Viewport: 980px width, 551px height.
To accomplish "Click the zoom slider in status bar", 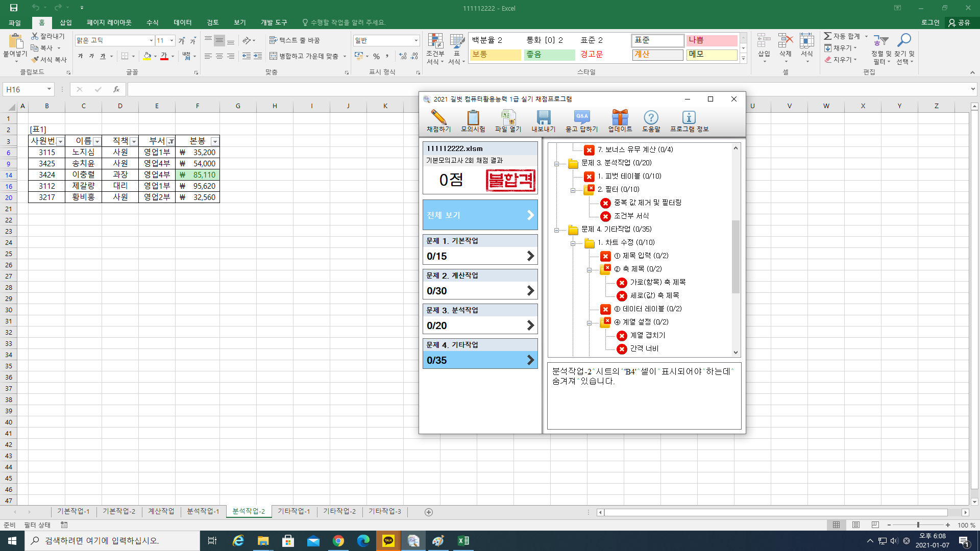I will click(918, 525).
